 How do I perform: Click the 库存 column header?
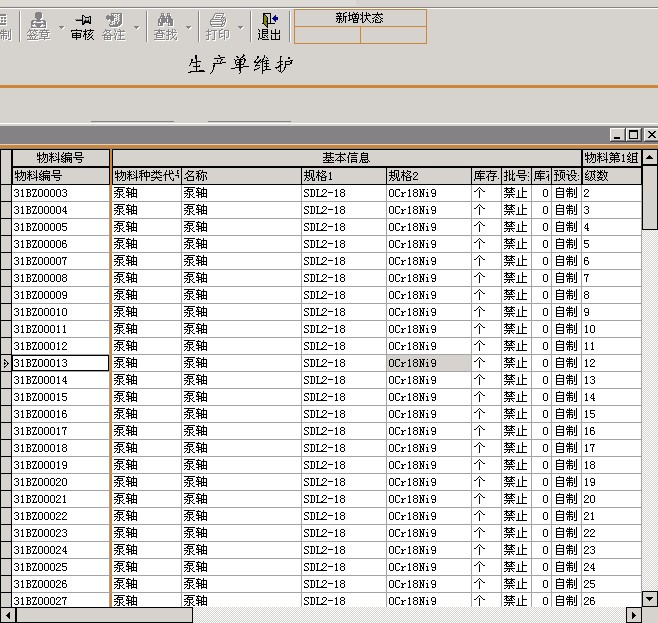(486, 175)
